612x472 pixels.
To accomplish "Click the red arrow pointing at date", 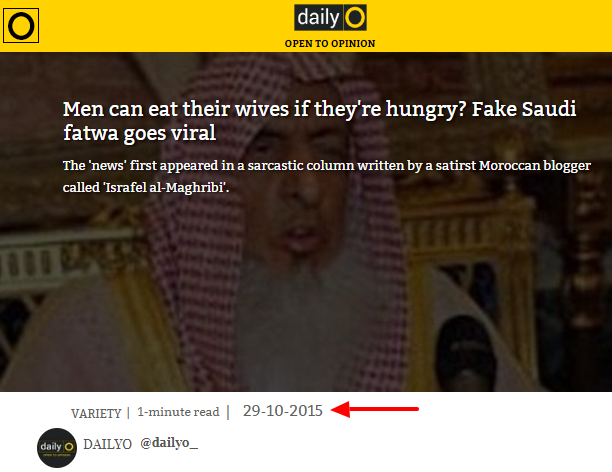I will [375, 410].
